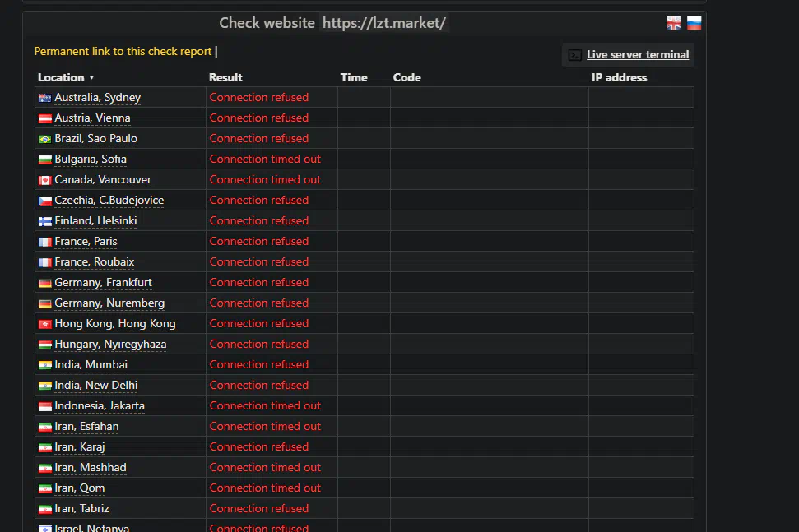Click the Connection timed out result for Iran, Qom
This screenshot has width=799, height=532.
(x=265, y=488)
